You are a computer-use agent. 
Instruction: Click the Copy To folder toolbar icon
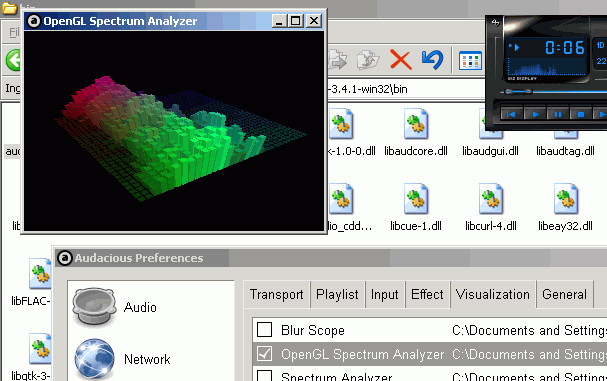368,60
